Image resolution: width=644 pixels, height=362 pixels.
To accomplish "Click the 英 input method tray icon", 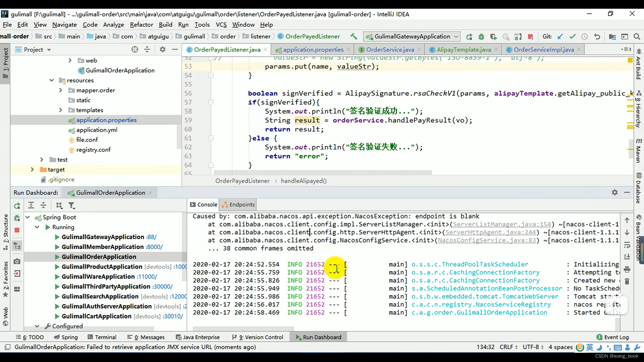I will [x=590, y=348].
